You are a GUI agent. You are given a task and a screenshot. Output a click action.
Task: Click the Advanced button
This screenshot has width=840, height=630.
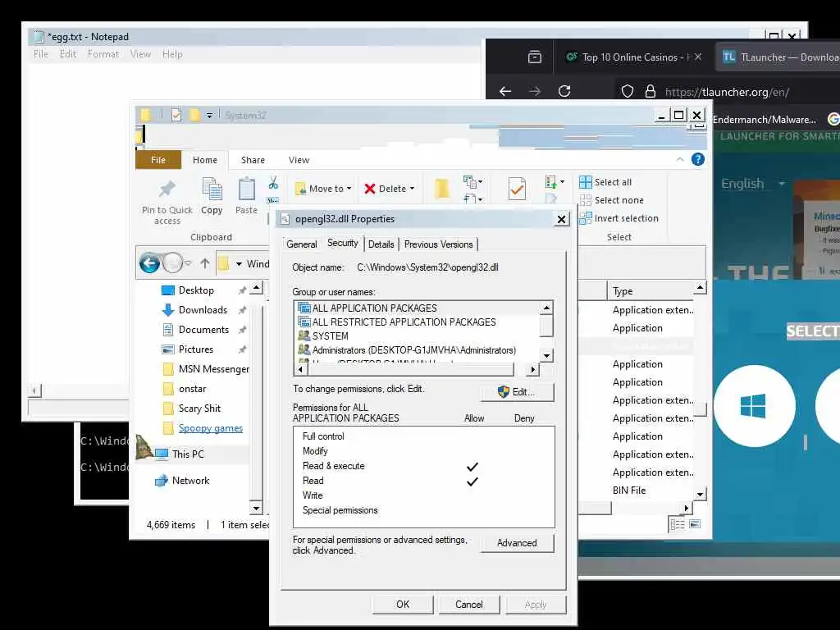pos(518,543)
